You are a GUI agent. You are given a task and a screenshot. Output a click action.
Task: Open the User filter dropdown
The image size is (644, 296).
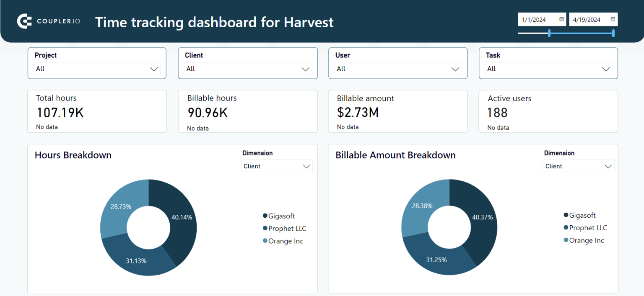(398, 69)
